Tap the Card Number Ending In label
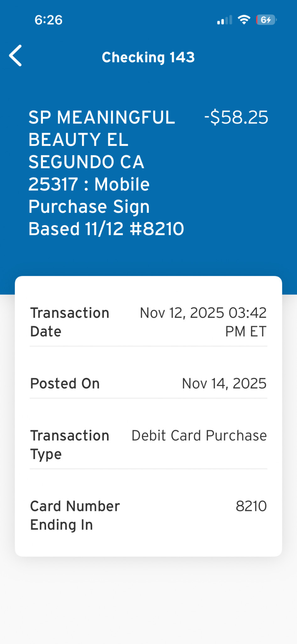 [x=75, y=515]
